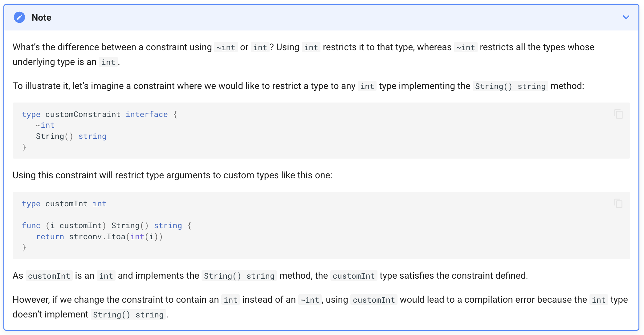Click the '~int' line inside customConstraint code
The width and height of the screenshot is (644, 335).
tap(45, 125)
